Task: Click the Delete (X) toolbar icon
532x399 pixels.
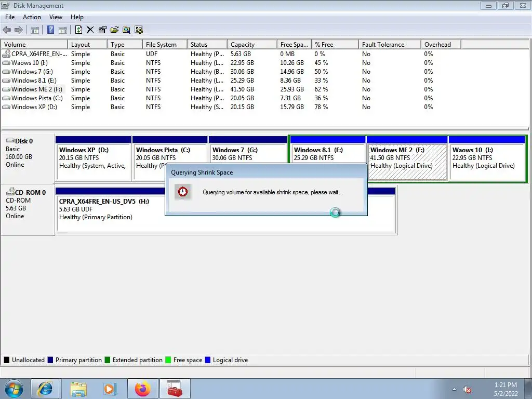Action: (90, 30)
